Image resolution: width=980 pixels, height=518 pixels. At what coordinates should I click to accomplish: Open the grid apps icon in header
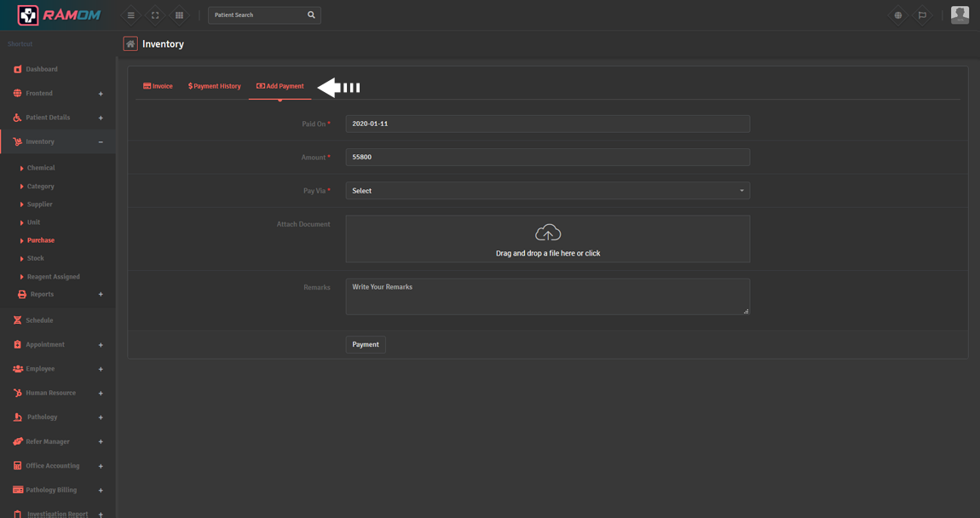(x=179, y=15)
